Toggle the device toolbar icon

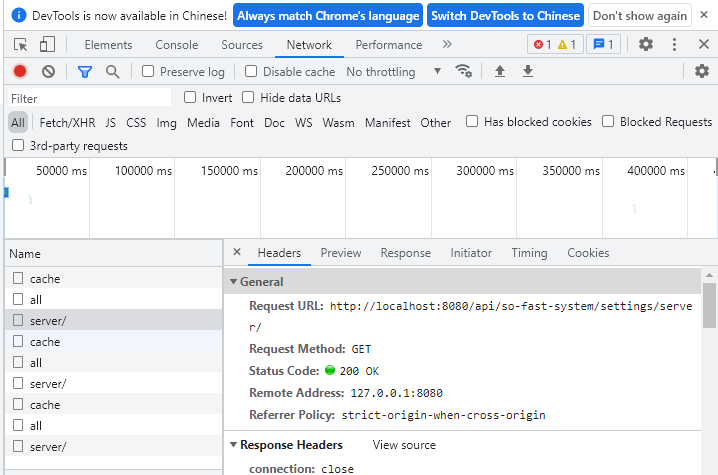(x=47, y=45)
